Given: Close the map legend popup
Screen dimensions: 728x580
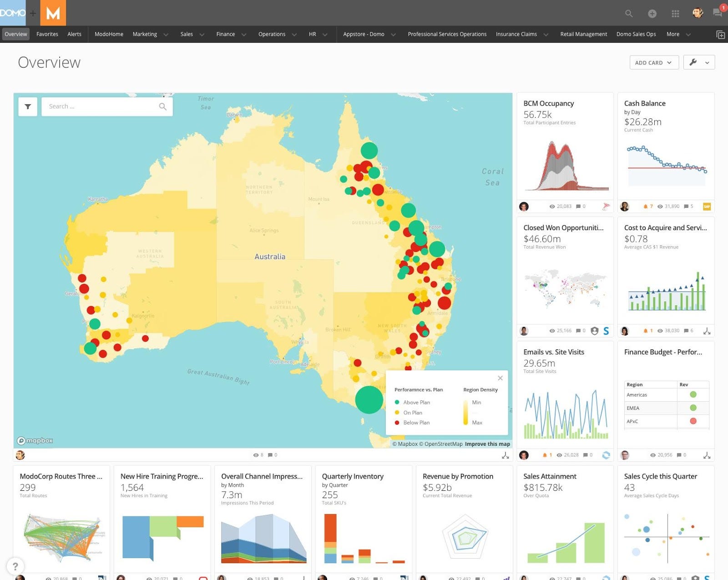Looking at the screenshot, I should coord(500,378).
